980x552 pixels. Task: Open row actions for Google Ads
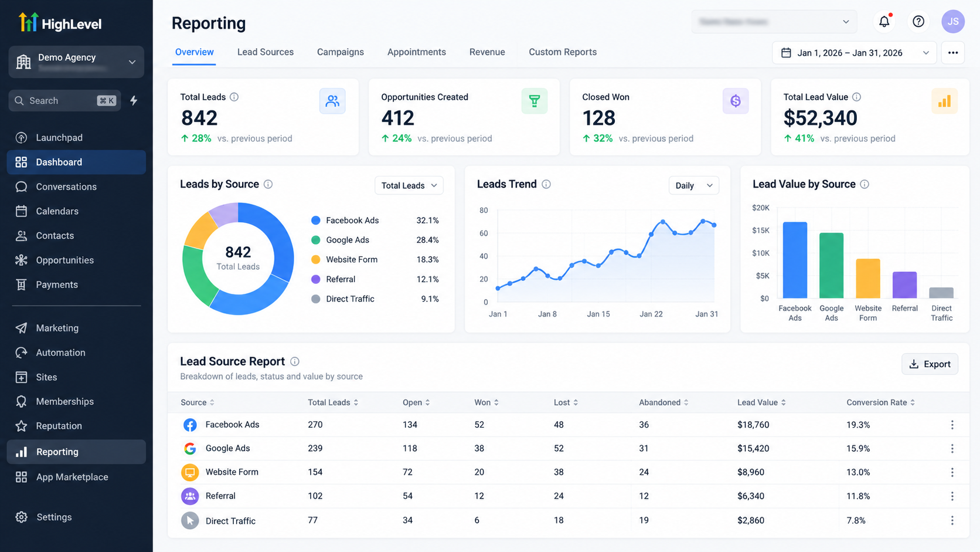pyautogui.click(x=952, y=449)
